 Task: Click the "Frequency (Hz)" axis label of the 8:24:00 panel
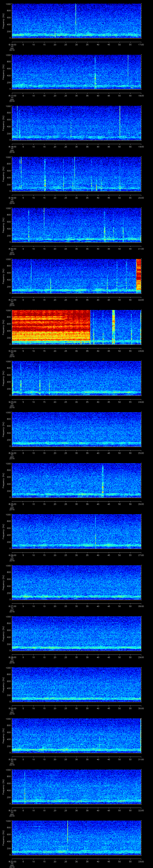coord(3,429)
